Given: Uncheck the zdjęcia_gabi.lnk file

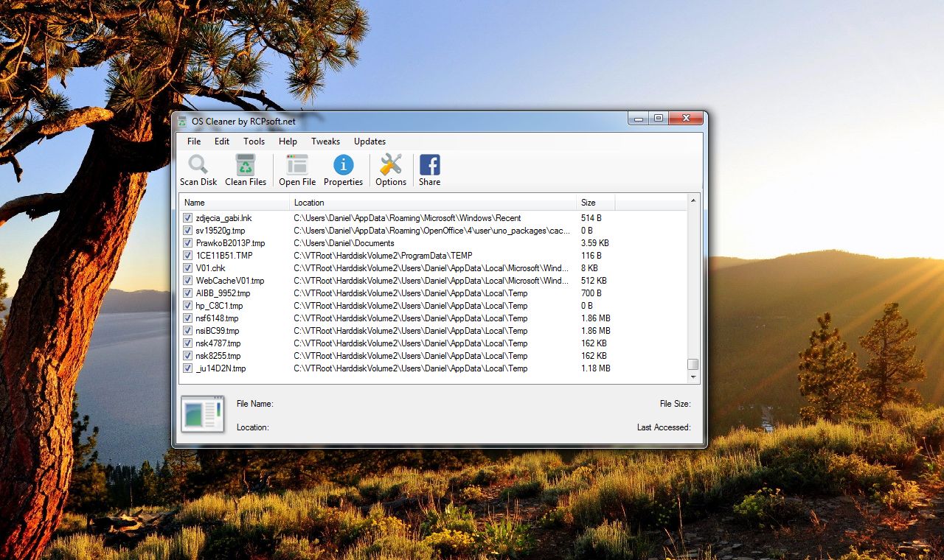Looking at the screenshot, I should (x=187, y=218).
